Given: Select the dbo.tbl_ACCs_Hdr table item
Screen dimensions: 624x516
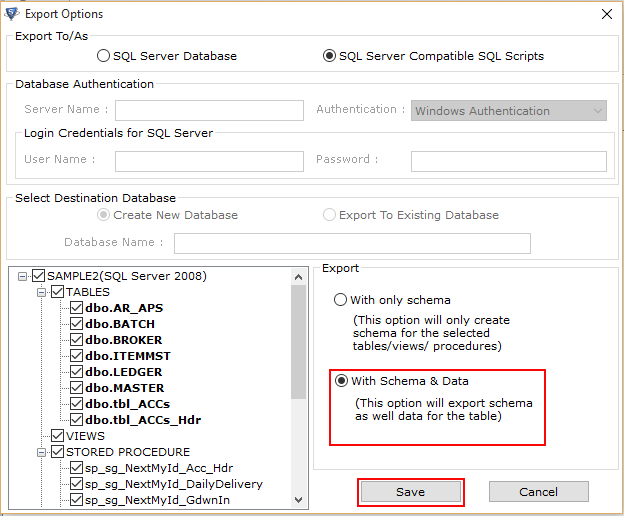Looking at the screenshot, I should 143,420.
